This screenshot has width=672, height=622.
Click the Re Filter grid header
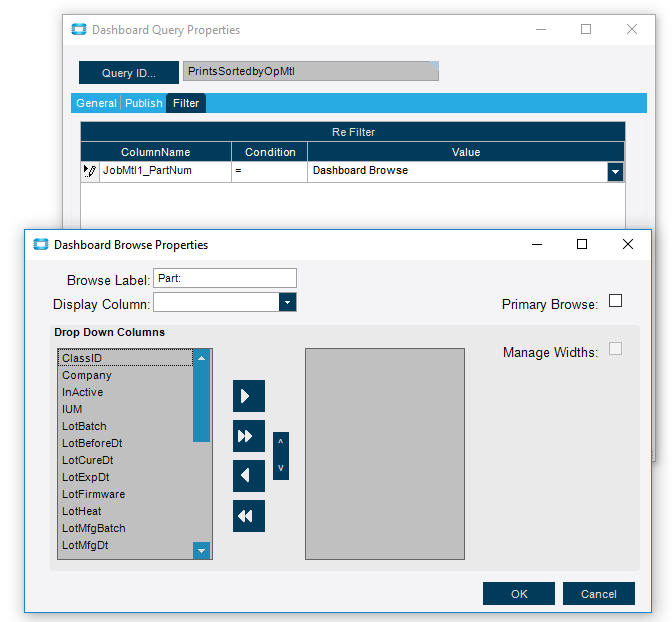[x=353, y=132]
